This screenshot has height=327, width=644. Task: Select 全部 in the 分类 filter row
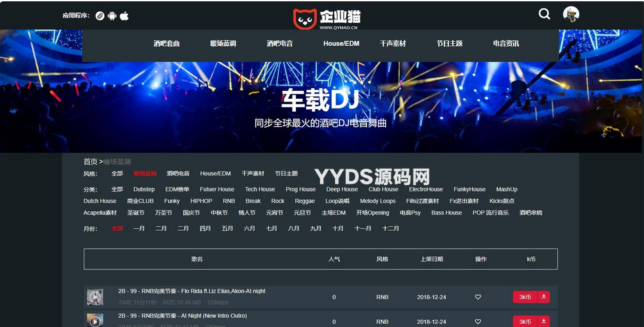[x=117, y=189]
